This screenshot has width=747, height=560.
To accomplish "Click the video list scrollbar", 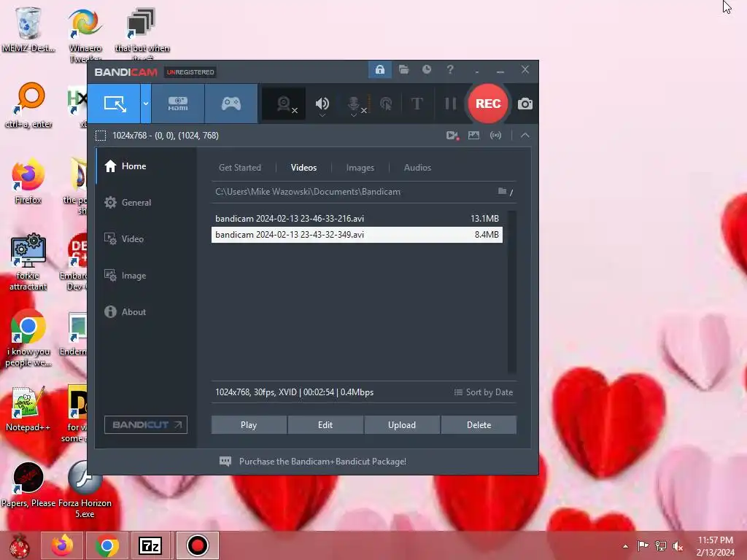I will (512, 292).
